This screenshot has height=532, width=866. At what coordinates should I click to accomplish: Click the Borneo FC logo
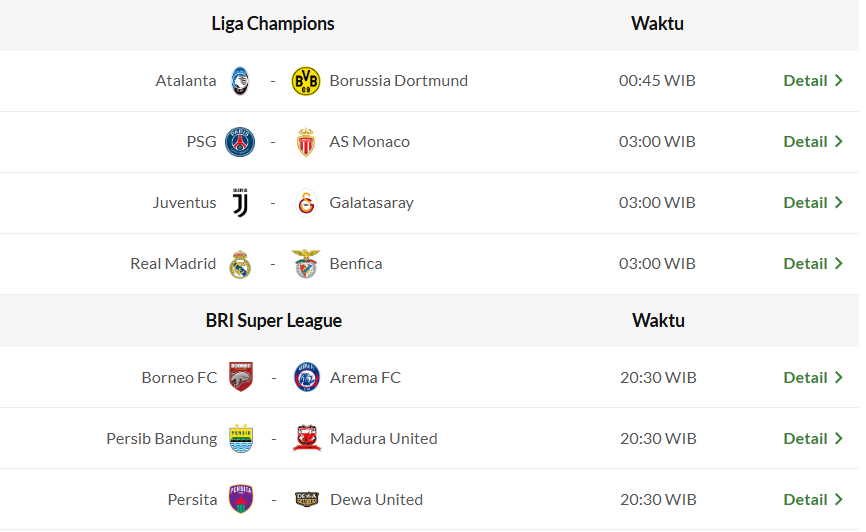pyautogui.click(x=241, y=378)
